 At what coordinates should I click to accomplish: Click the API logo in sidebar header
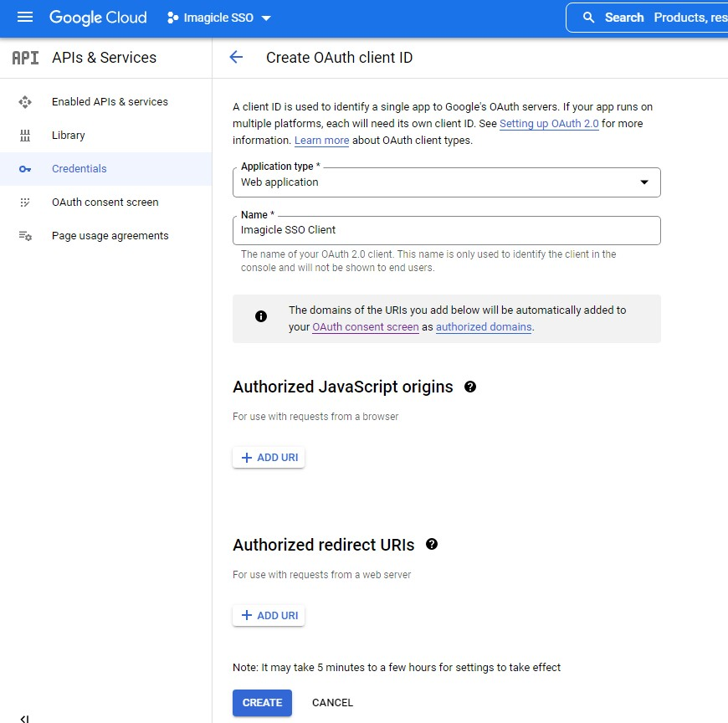(x=25, y=58)
